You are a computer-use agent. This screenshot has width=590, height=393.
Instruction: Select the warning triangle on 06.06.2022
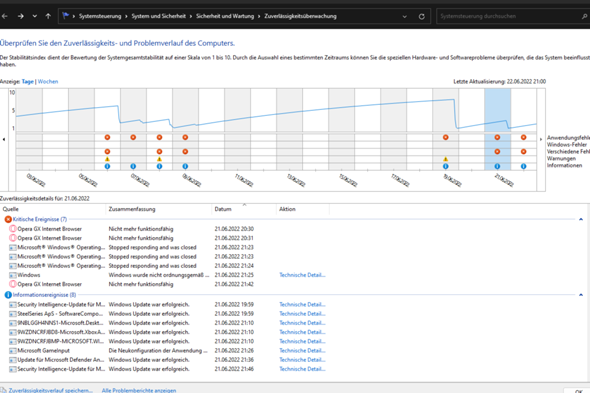[x=107, y=159]
